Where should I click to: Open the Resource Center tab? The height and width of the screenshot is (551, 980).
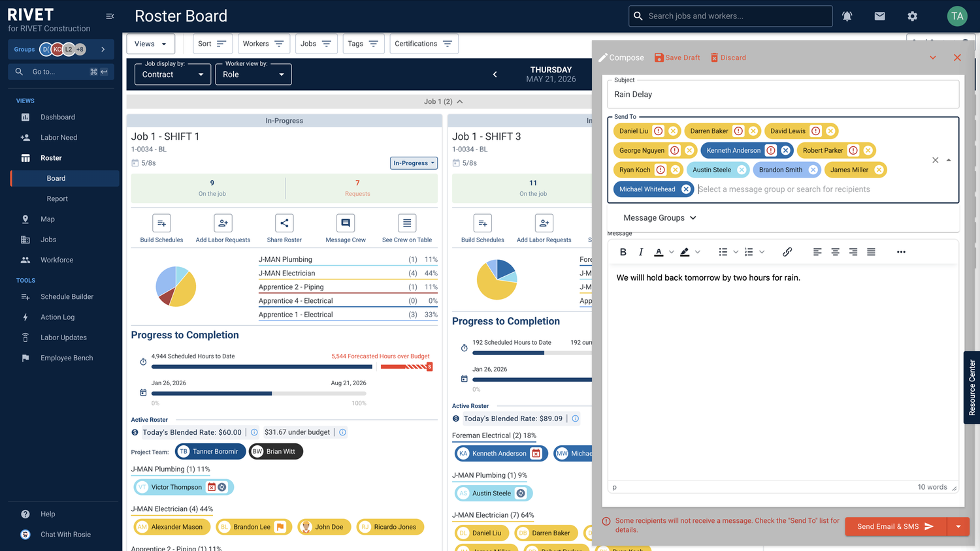pos(972,388)
